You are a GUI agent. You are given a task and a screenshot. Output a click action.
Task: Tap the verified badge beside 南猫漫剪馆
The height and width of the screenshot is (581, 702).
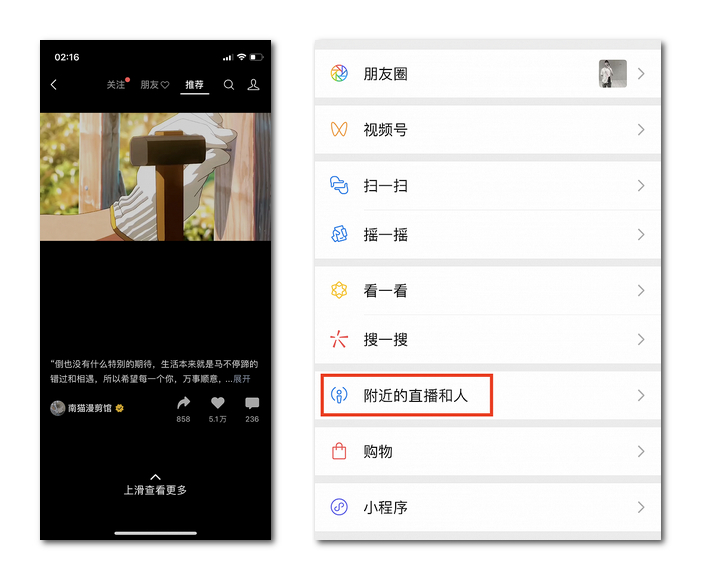120,408
